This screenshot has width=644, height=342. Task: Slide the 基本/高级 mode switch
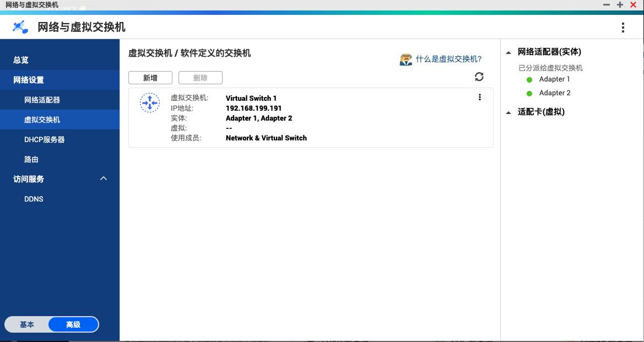pos(52,324)
